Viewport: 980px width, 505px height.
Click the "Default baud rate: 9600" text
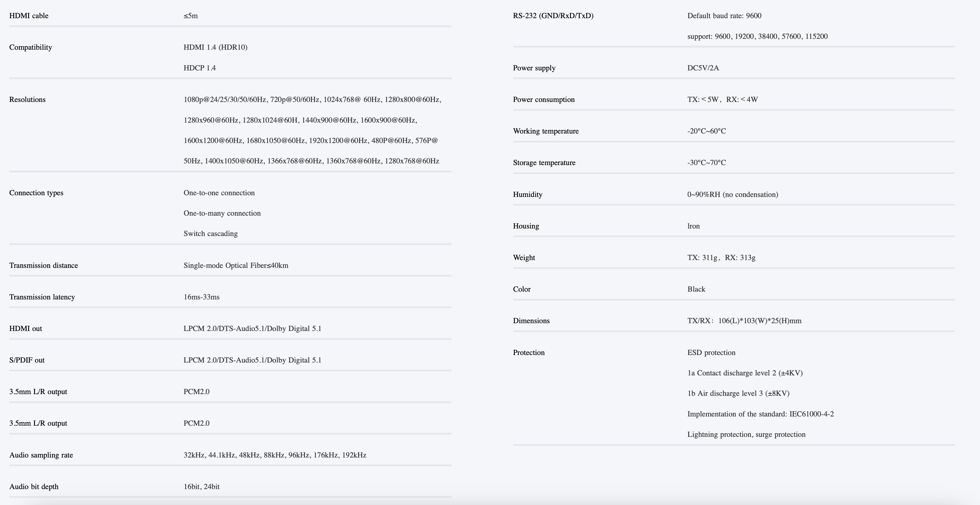724,16
